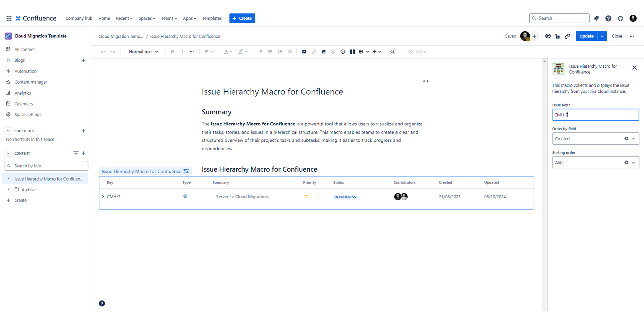Screen dimensions: 644x333
Task: Insert a bullet list
Action: [261, 52]
